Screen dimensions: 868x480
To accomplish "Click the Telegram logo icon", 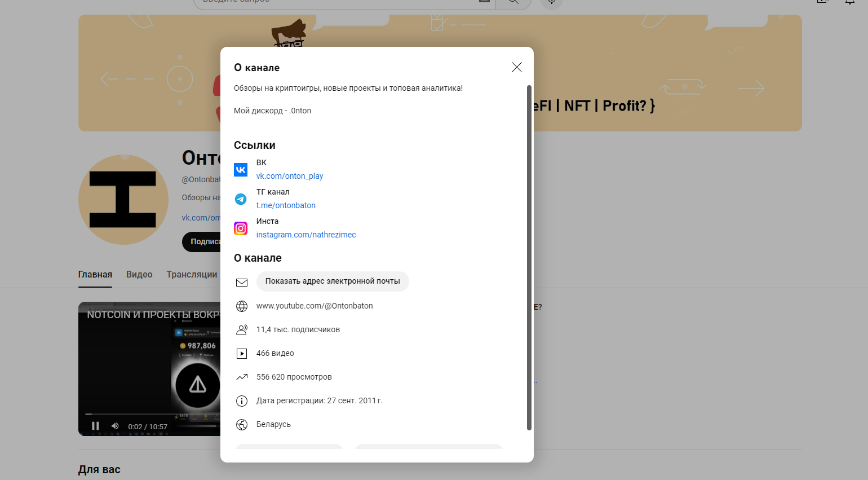I will pos(241,199).
